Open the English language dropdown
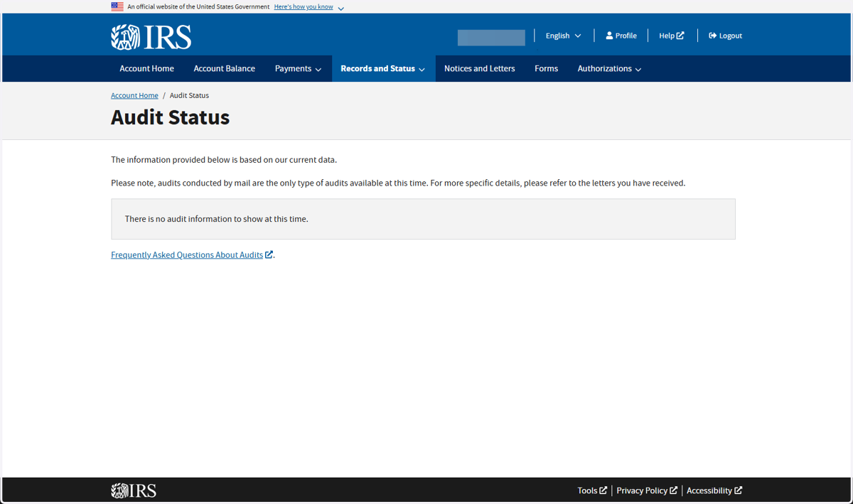 (564, 36)
